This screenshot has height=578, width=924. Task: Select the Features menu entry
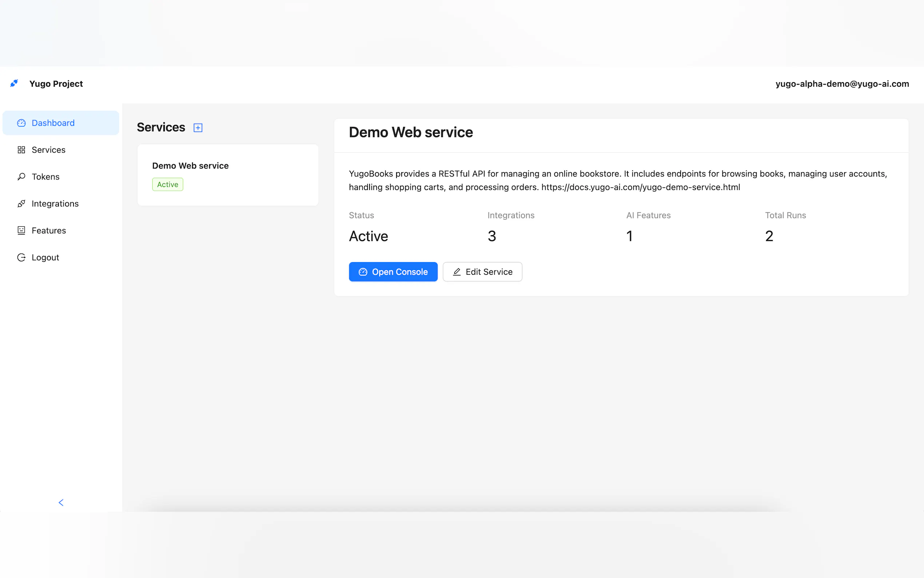point(49,230)
